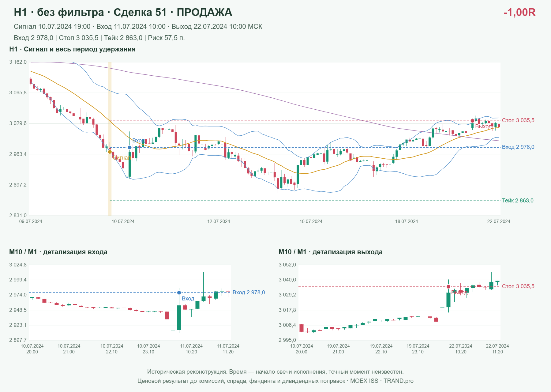
Task: Click the 'Тейк 2 863,0' label on H1 chart
Action: pos(518,201)
